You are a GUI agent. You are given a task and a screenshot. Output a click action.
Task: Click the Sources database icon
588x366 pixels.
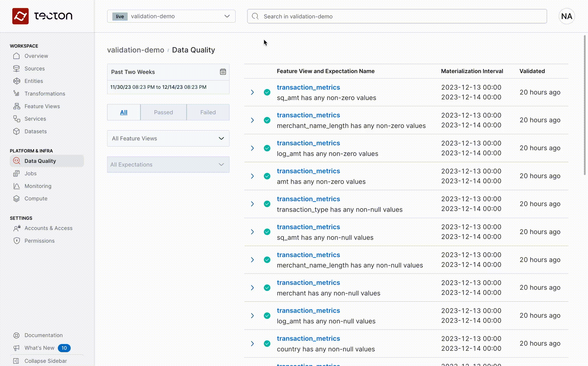click(x=17, y=69)
